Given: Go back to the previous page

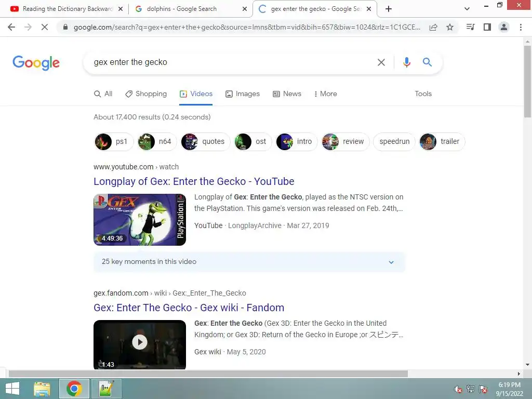Looking at the screenshot, I should 11,27.
